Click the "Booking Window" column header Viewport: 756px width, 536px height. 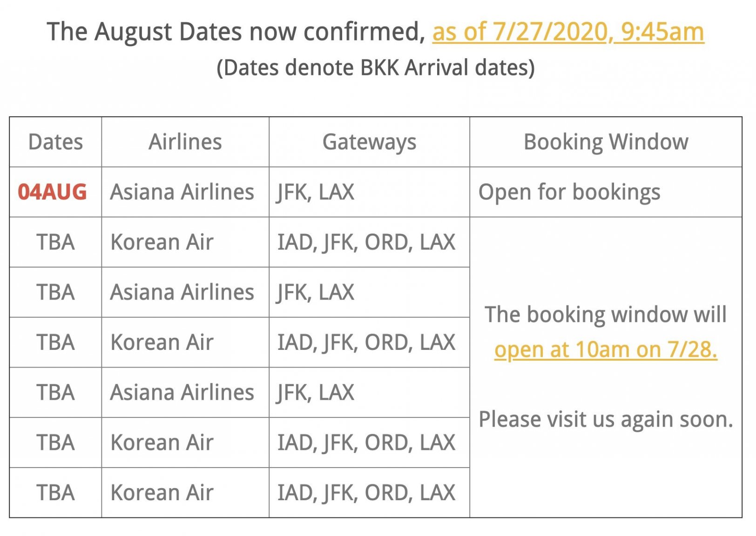point(606,142)
